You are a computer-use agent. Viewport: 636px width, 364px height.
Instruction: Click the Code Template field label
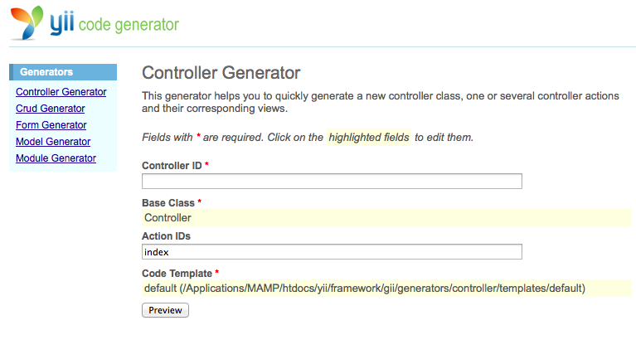pos(177,273)
